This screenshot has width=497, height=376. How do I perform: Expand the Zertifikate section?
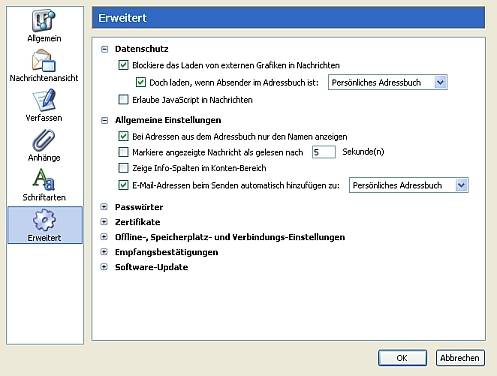tap(104, 222)
